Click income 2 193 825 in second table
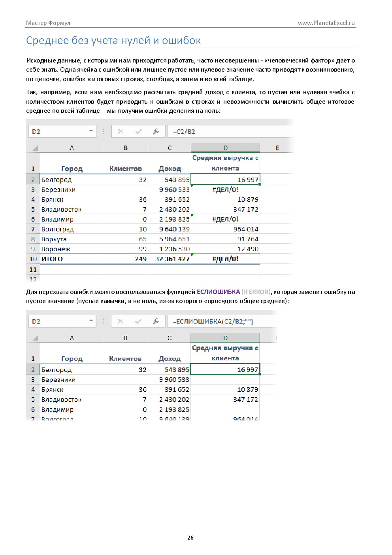The width and height of the screenshot is (392, 555). (x=170, y=409)
